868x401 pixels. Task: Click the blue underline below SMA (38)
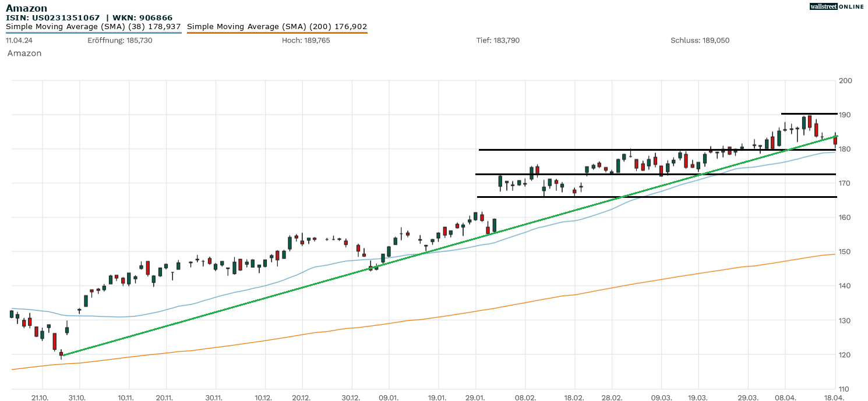click(93, 33)
